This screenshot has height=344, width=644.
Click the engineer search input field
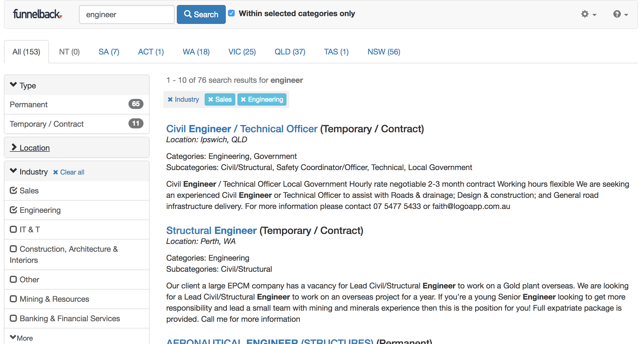click(127, 14)
